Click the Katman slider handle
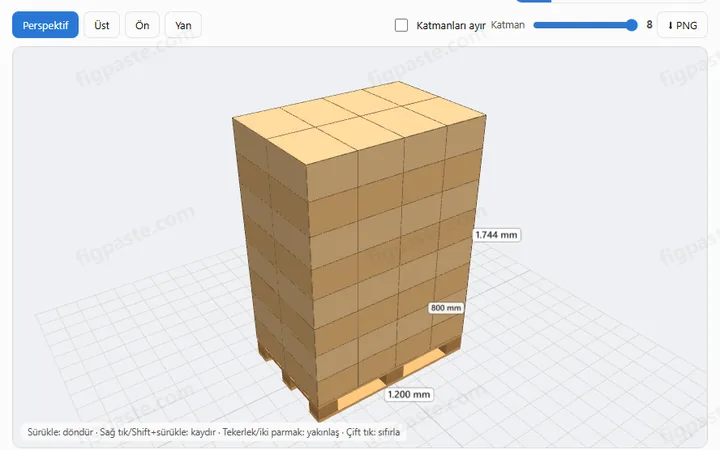 632,25
